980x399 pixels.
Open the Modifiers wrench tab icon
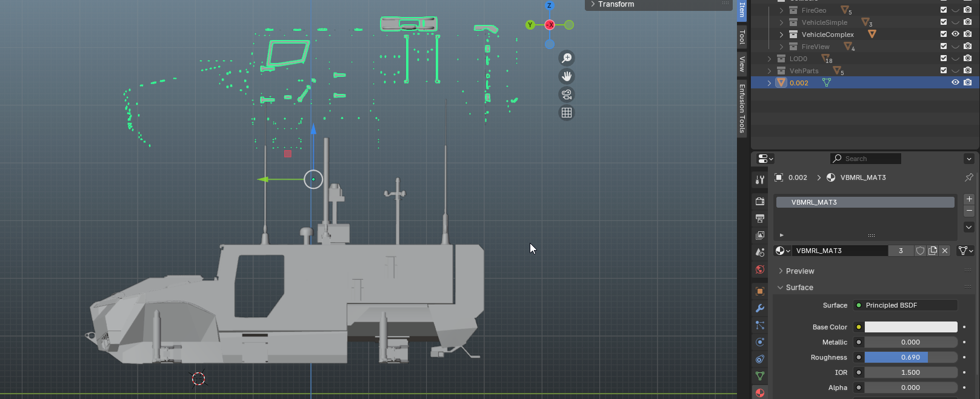760,308
